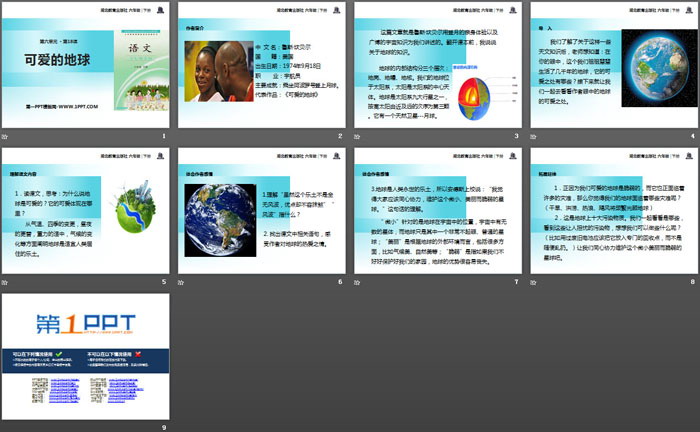Select the slide with Earth's layered core diagram
Screen dimensions: 700x432
click(x=436, y=67)
